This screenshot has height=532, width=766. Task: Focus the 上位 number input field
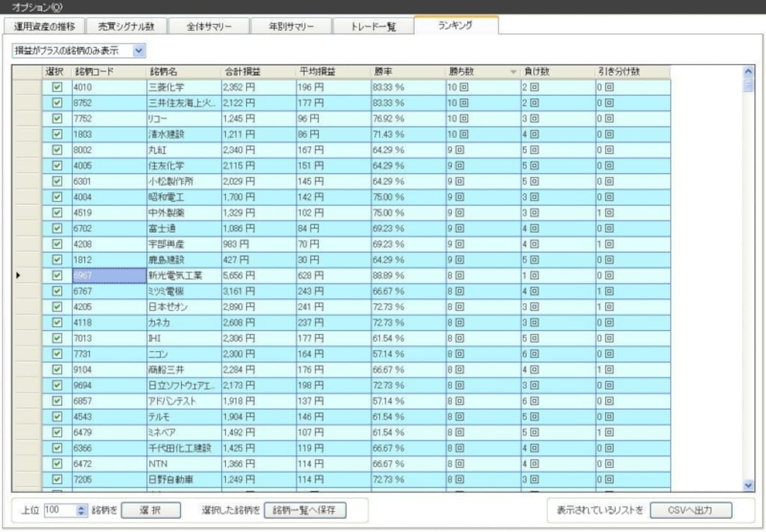(60, 510)
